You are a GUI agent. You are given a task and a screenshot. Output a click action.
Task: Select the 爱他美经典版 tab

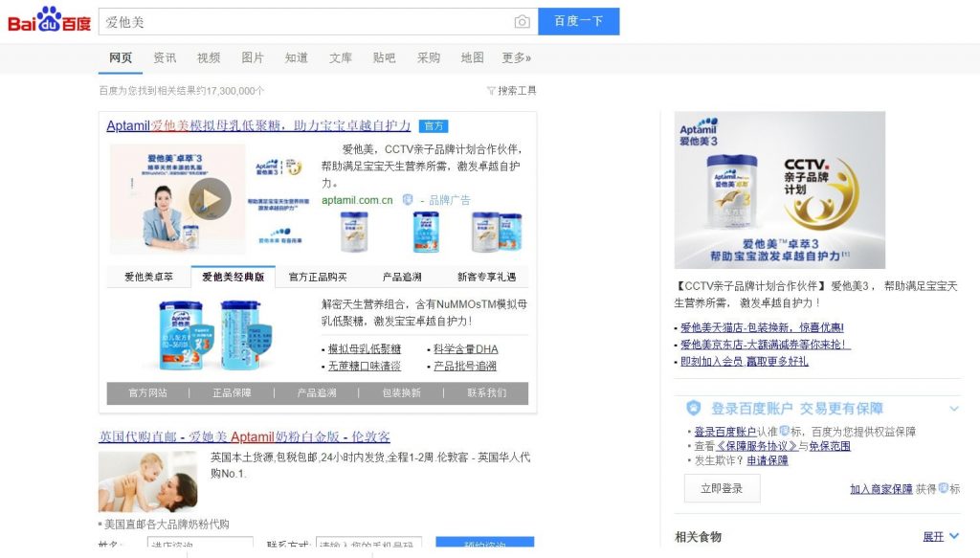pos(234,277)
